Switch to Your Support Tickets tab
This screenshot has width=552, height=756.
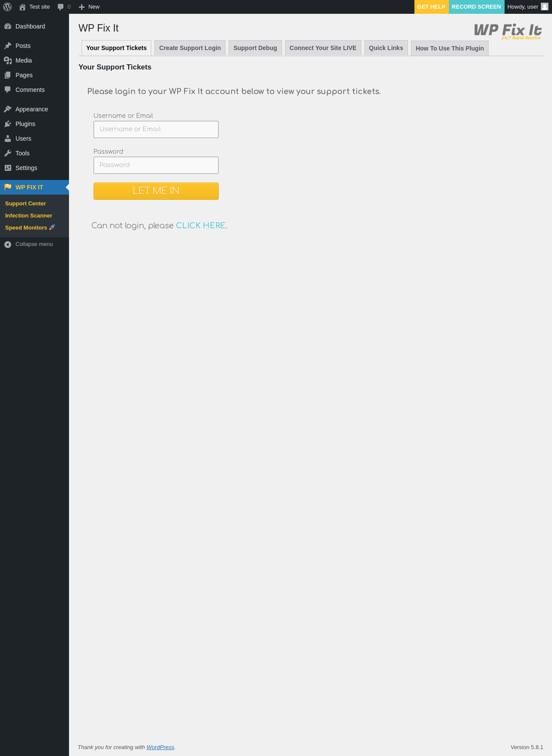coord(116,48)
